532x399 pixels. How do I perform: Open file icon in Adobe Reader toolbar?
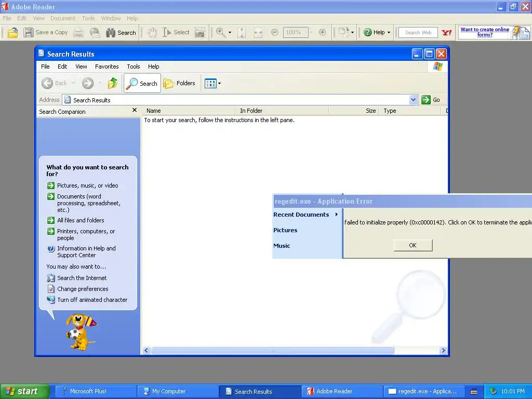click(13, 33)
